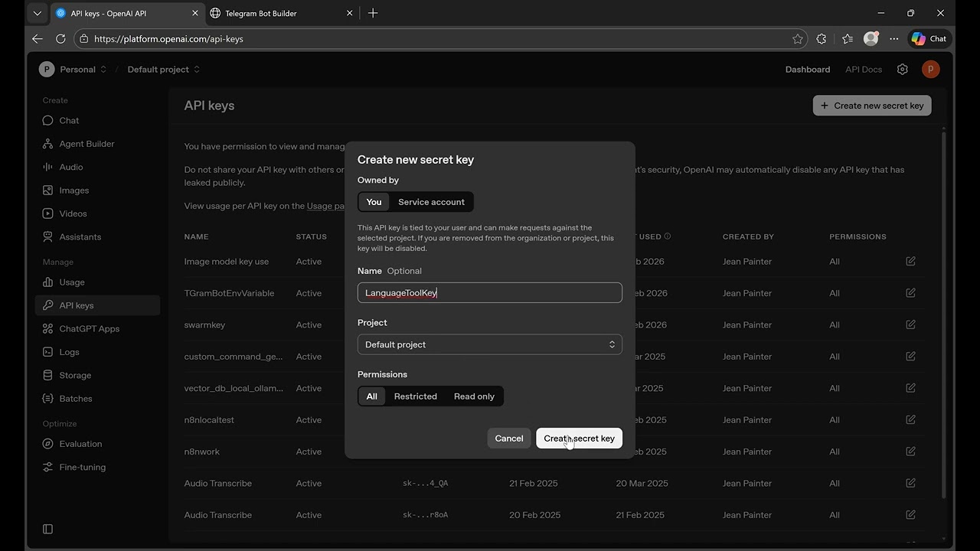
Task: Go to the Dashboard header link
Action: (x=808, y=69)
